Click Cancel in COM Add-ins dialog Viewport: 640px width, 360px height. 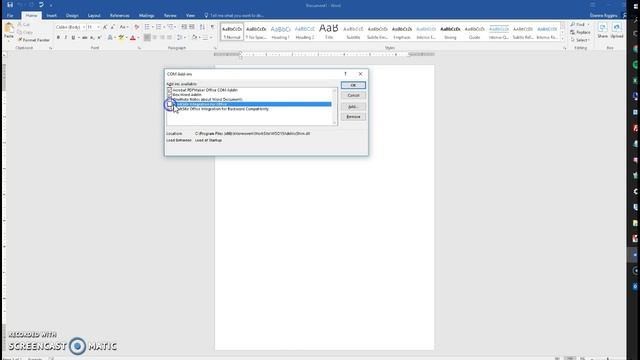pos(353,95)
